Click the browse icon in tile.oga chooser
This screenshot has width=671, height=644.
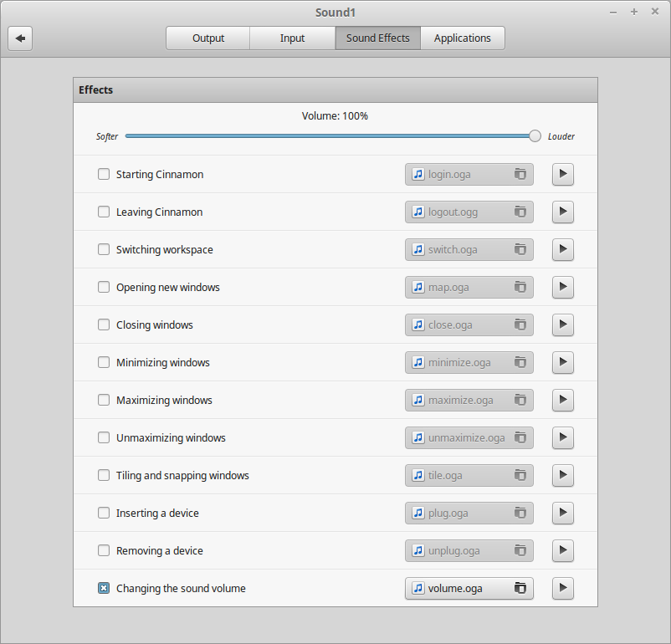tap(520, 475)
